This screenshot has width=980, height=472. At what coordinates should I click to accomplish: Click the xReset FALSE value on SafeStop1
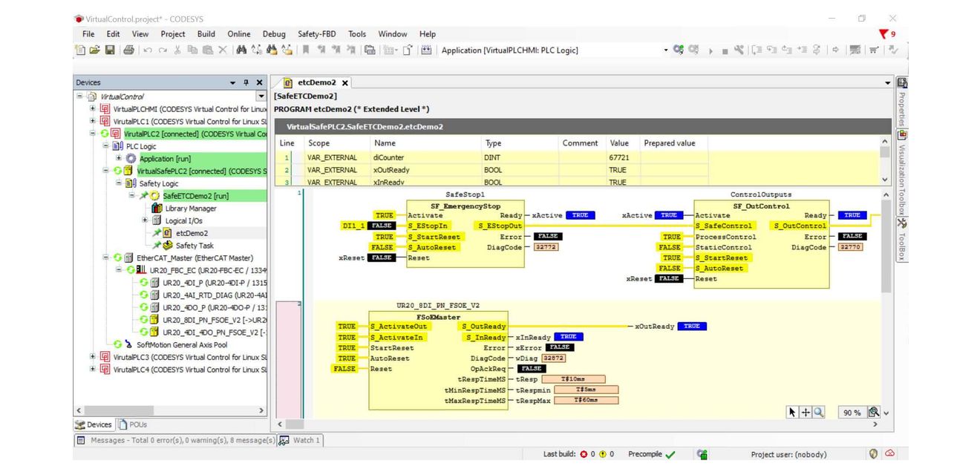(x=382, y=258)
